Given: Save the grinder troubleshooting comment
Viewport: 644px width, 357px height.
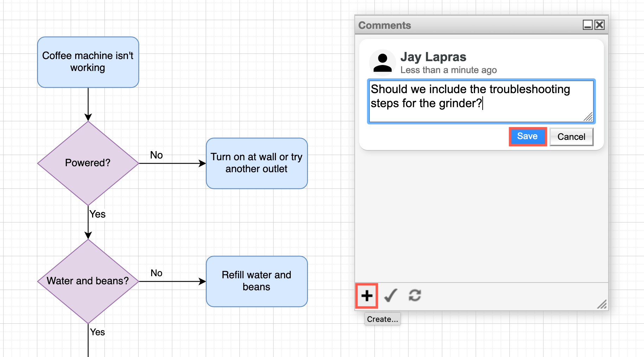Looking at the screenshot, I should [x=527, y=136].
